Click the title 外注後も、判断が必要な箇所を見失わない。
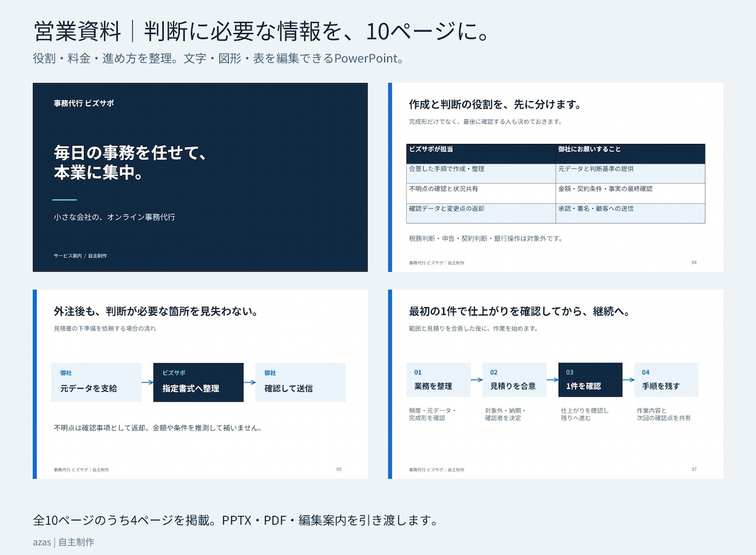 click(156, 311)
